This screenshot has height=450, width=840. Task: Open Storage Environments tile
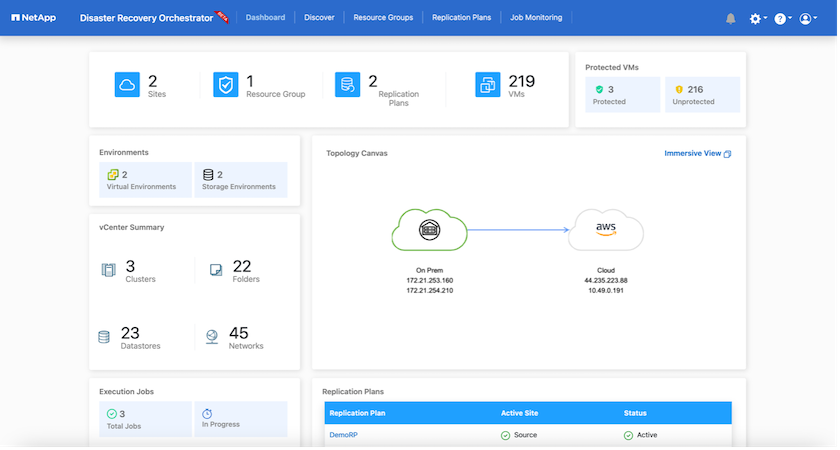point(239,180)
